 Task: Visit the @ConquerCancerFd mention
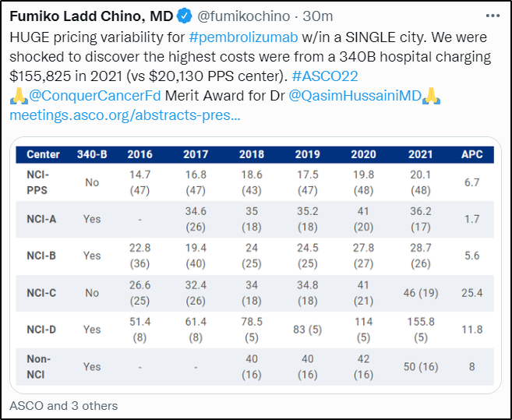tap(97, 97)
